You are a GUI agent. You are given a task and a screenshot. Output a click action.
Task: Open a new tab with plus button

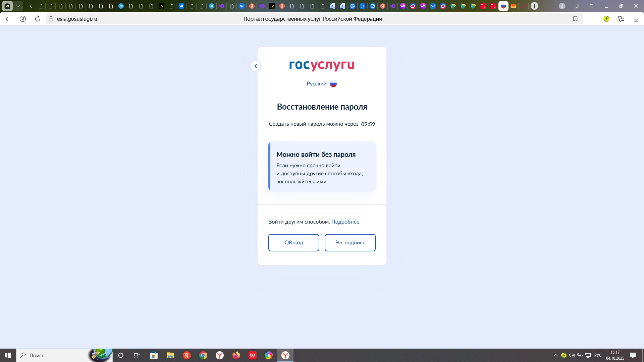coord(535,6)
